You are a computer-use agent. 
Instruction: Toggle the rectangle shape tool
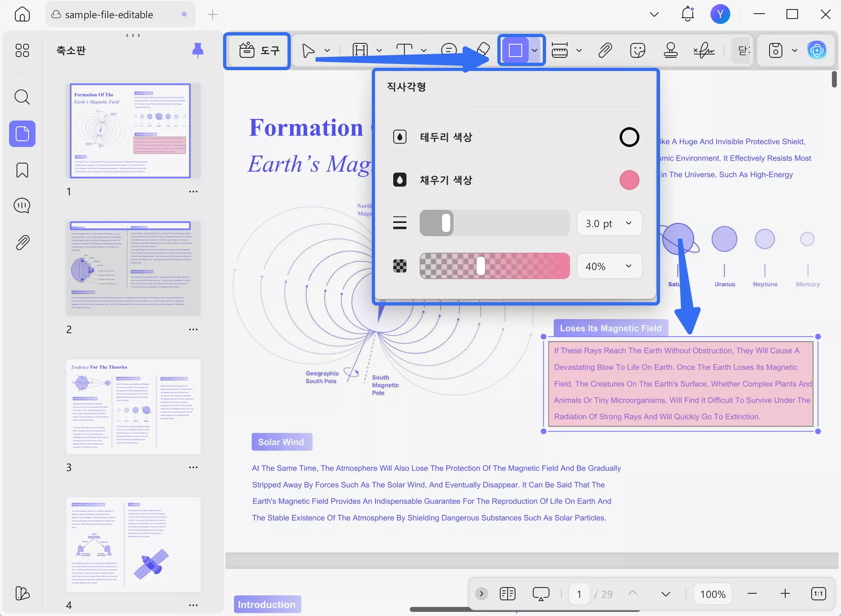point(515,50)
